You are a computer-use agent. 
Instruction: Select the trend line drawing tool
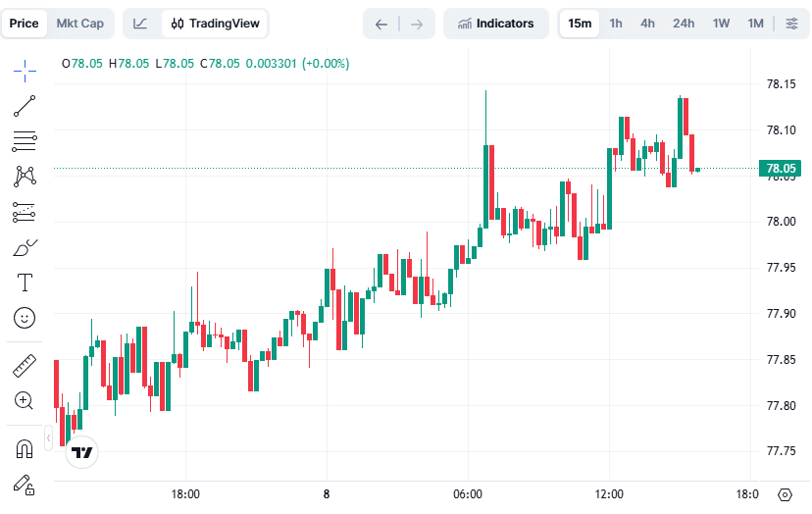coord(25,106)
